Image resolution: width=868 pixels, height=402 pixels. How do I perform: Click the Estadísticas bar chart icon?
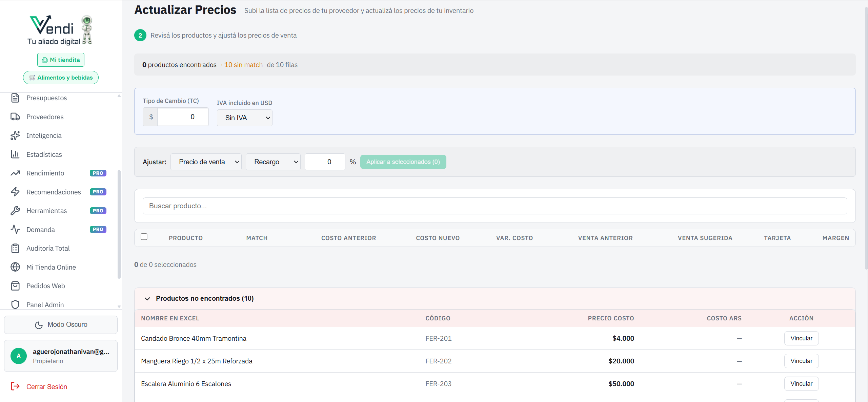15,154
